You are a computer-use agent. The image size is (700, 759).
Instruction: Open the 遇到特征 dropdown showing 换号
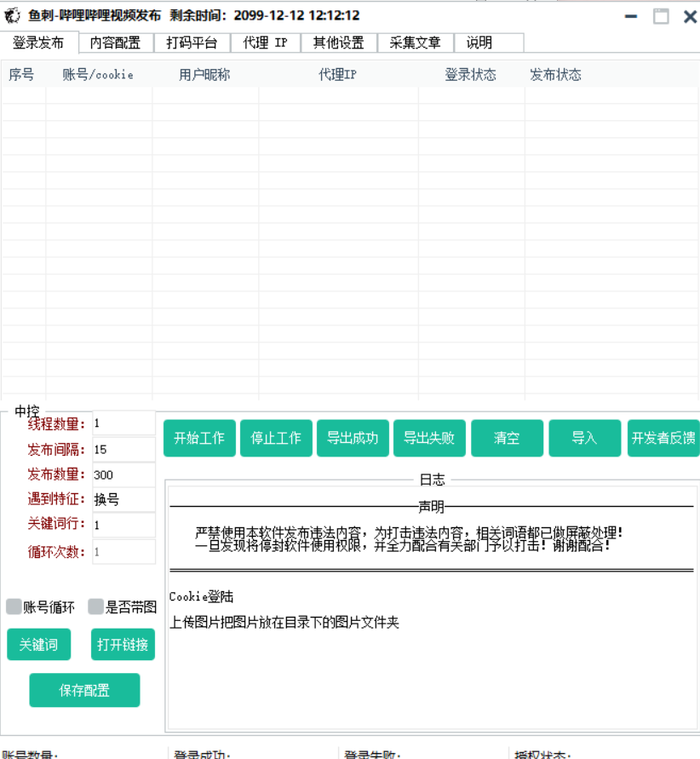click(x=123, y=500)
